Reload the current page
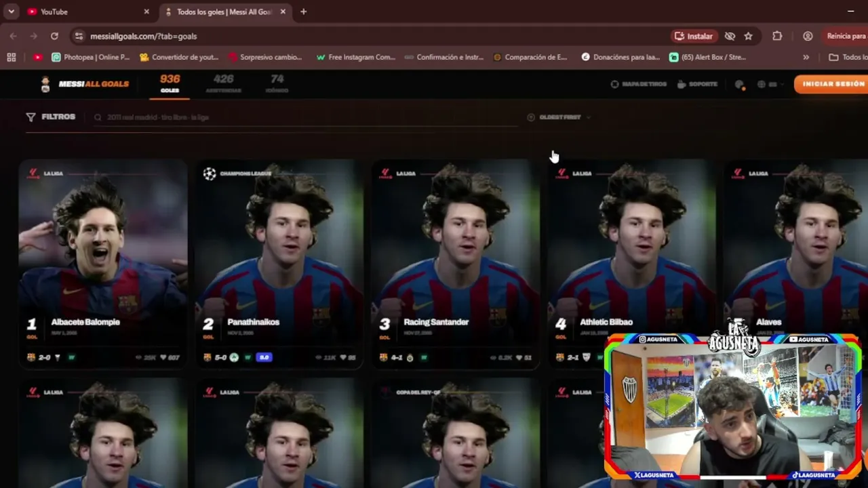Screen dimensions: 868x488 [x=54, y=36]
